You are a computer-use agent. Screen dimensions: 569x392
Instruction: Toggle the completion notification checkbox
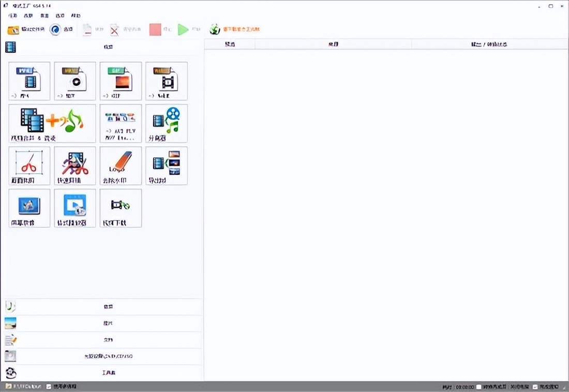coord(535,387)
